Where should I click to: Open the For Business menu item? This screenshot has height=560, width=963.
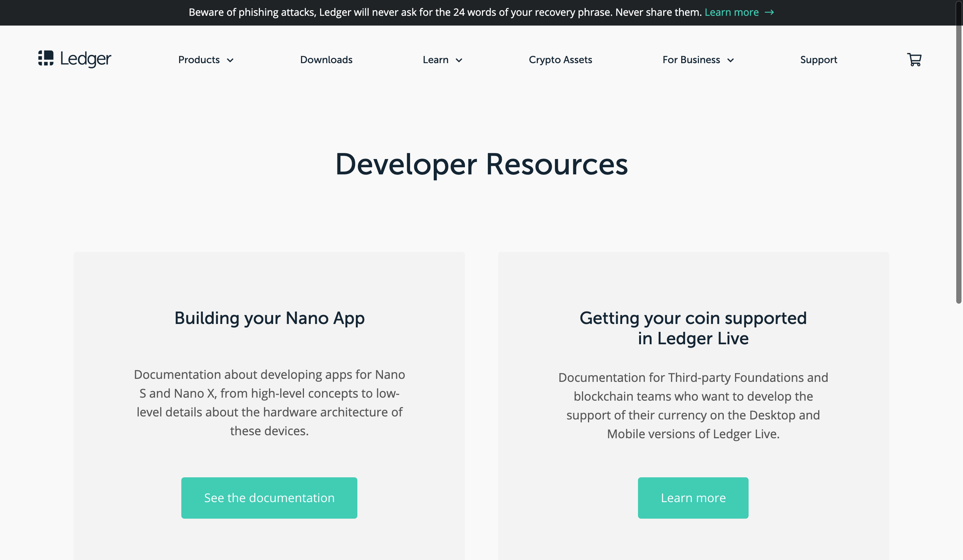coord(691,60)
